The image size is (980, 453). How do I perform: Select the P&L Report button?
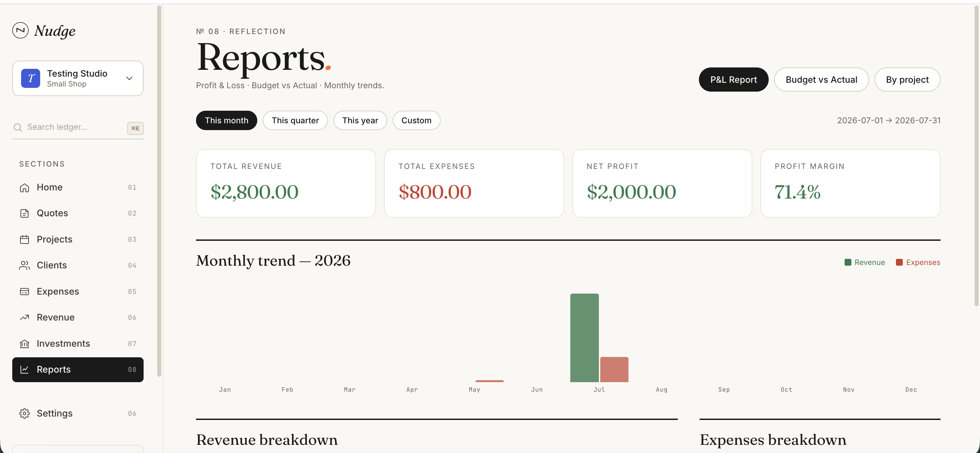point(733,80)
